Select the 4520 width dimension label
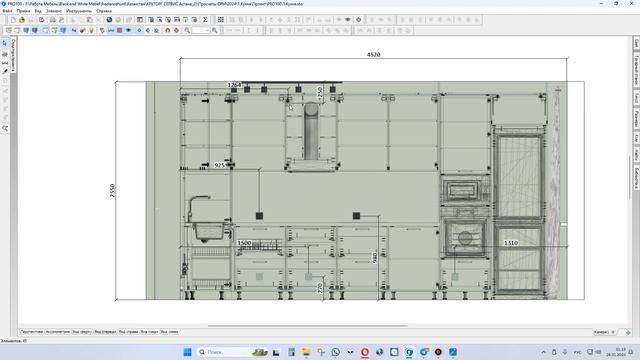 point(373,55)
